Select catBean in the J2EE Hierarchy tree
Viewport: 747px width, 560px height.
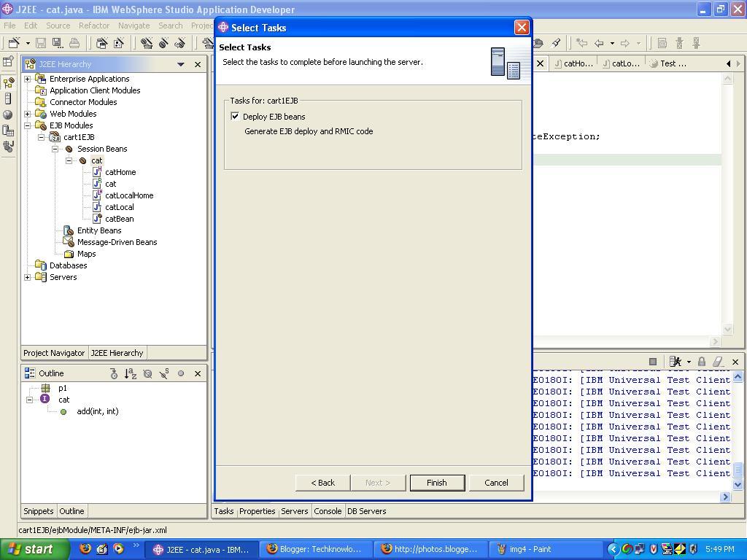[x=120, y=219]
